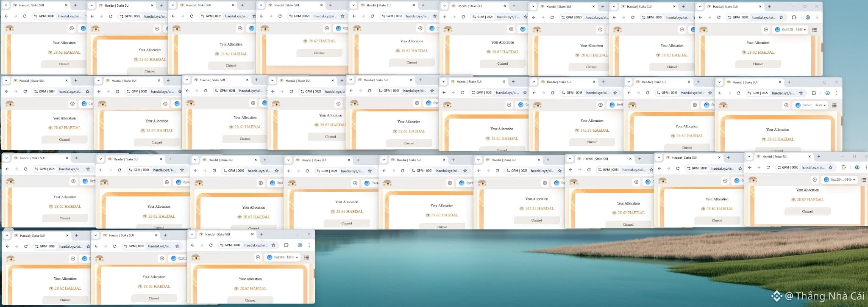This screenshot has height=307, width=868.
Task: Go forward in the 0xfec5...4ea6 window
Action: pos(729,93)
